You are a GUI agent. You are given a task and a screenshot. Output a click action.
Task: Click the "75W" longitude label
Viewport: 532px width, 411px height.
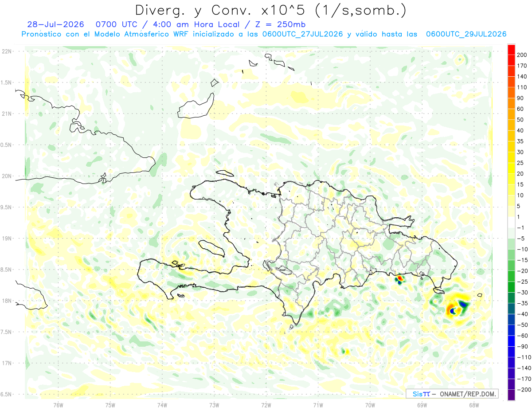click(110, 405)
